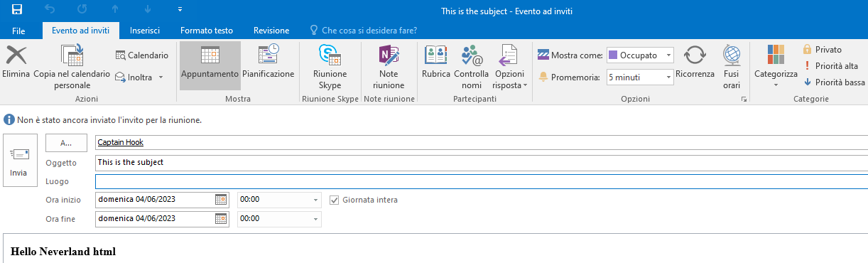Expand the Ora inizio time dropdown
Screen dimensions: 868x263
point(316,200)
